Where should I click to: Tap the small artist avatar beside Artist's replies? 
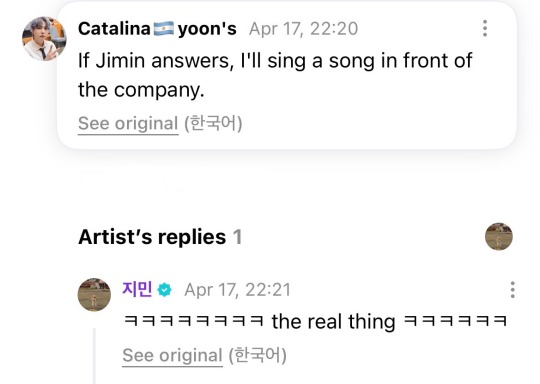coord(499,237)
